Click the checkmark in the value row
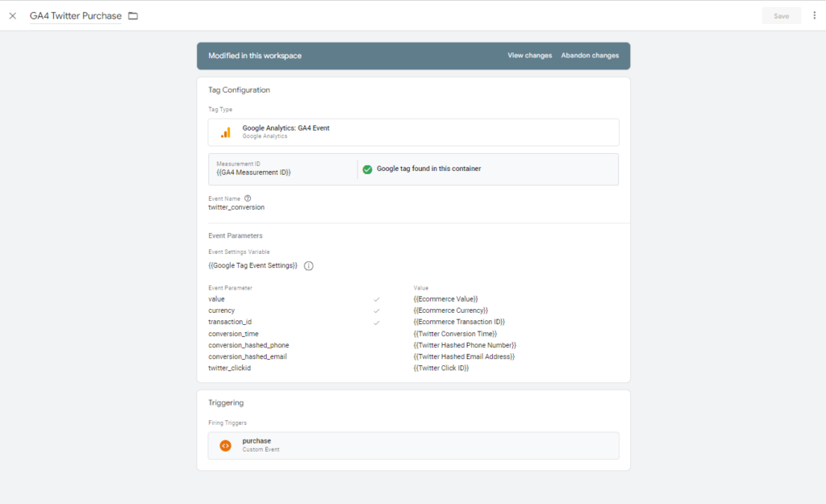Viewport: 826px width, 504px height. point(377,299)
